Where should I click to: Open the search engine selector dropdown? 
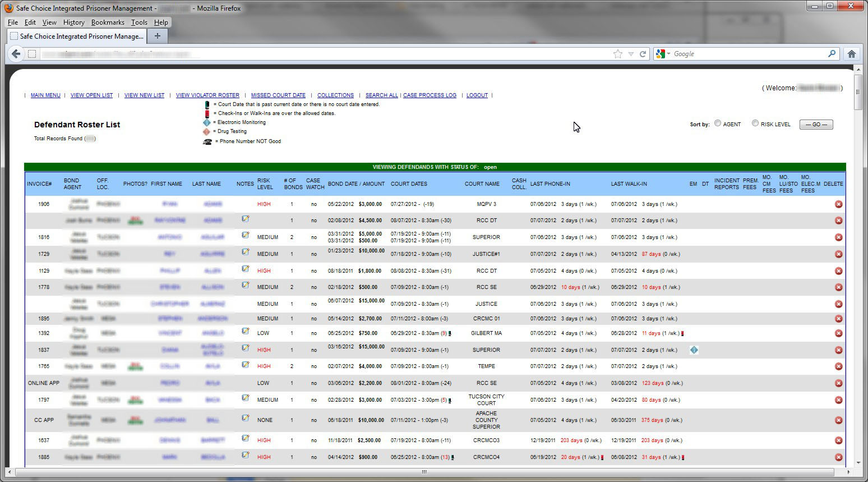click(x=663, y=54)
